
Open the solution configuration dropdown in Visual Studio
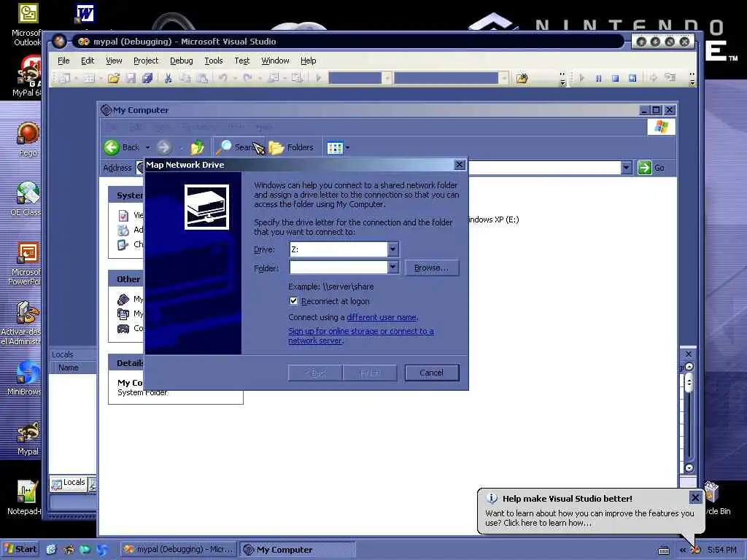(x=388, y=78)
